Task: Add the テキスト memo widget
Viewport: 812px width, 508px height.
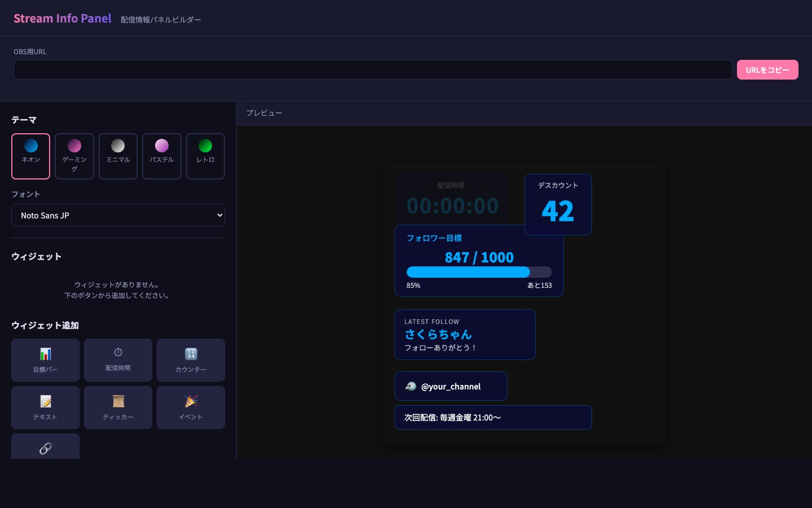Action: (45, 408)
